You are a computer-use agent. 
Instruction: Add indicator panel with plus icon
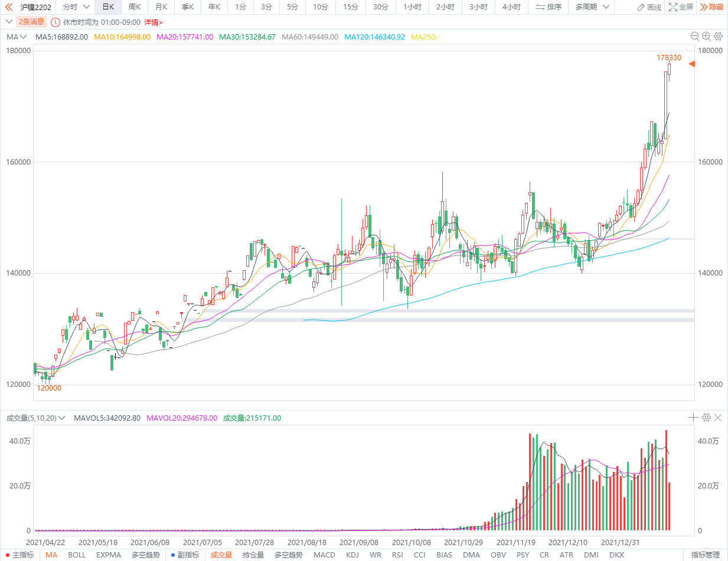(x=693, y=418)
